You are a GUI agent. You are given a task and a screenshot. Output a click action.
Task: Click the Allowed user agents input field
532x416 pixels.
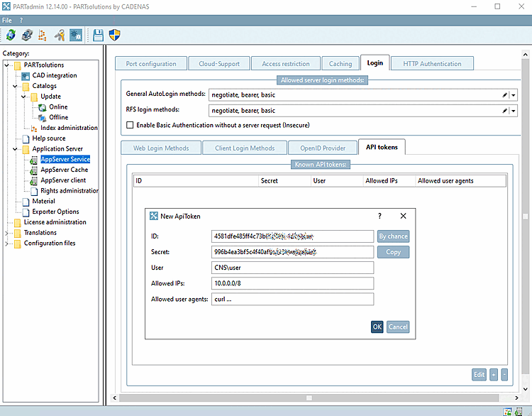pos(292,299)
